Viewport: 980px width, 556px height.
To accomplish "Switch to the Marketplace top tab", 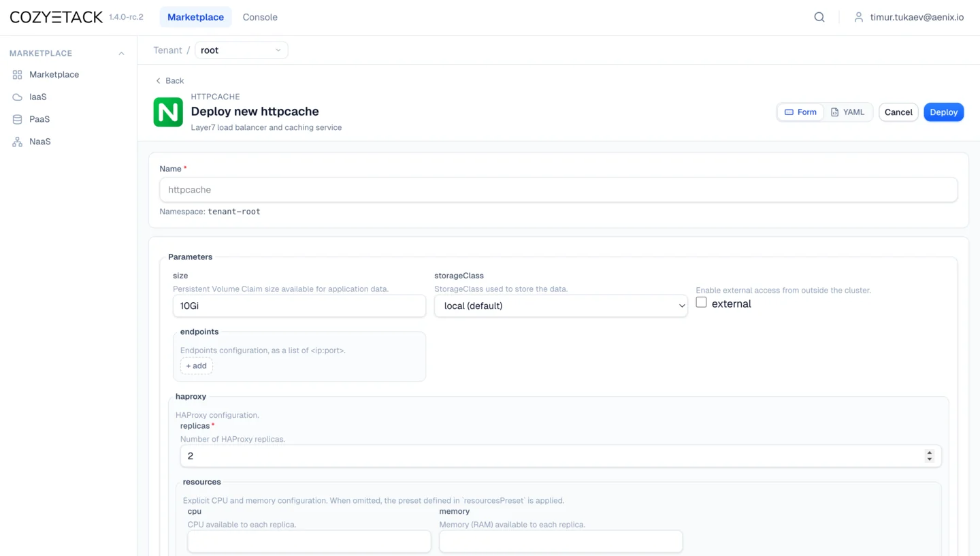I will click(x=195, y=17).
